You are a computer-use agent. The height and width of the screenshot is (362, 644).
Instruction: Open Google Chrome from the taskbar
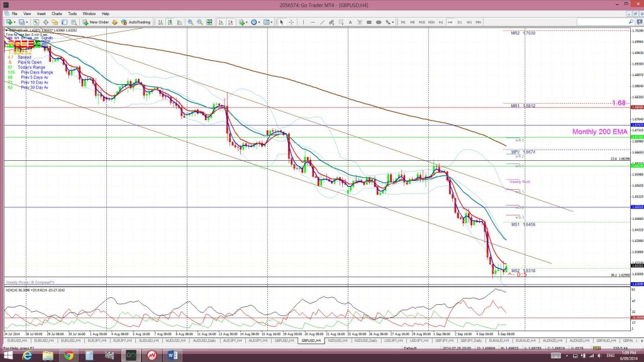[x=67, y=355]
